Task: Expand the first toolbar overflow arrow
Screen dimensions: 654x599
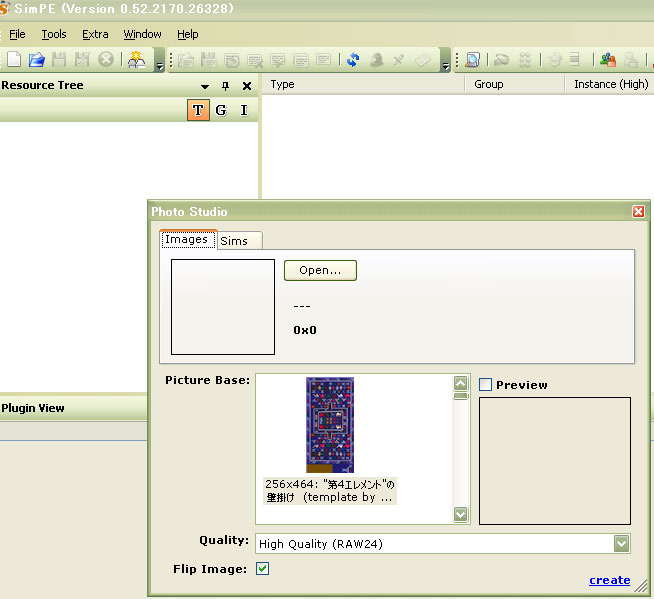Action: (160, 66)
